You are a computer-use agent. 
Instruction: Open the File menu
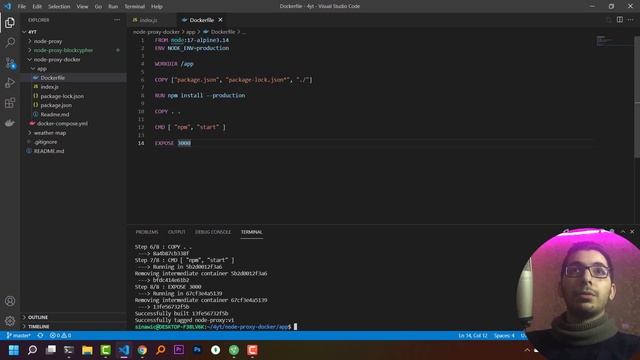[22, 7]
